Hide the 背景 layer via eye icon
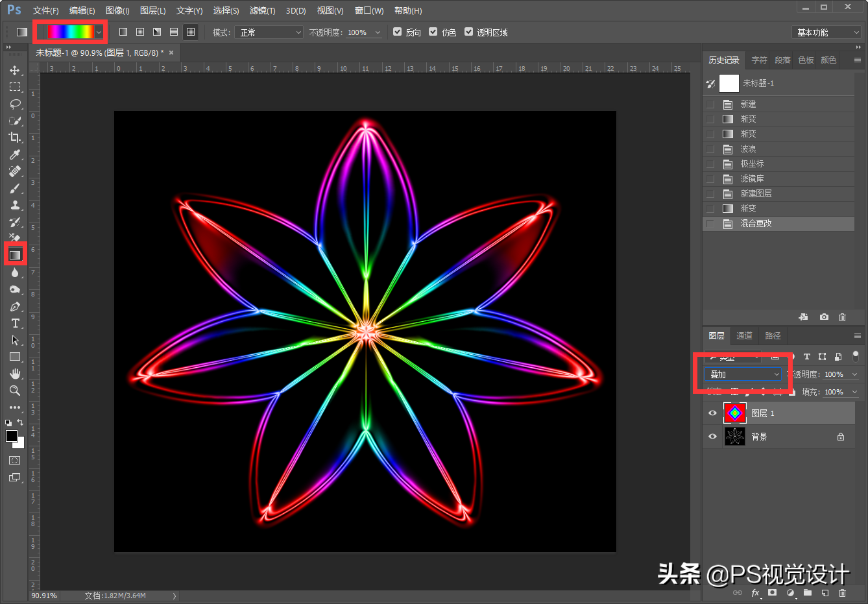The height and width of the screenshot is (604, 868). click(712, 437)
